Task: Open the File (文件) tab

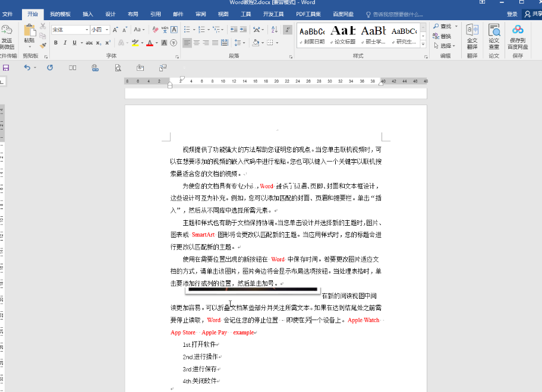Action: tap(7, 14)
